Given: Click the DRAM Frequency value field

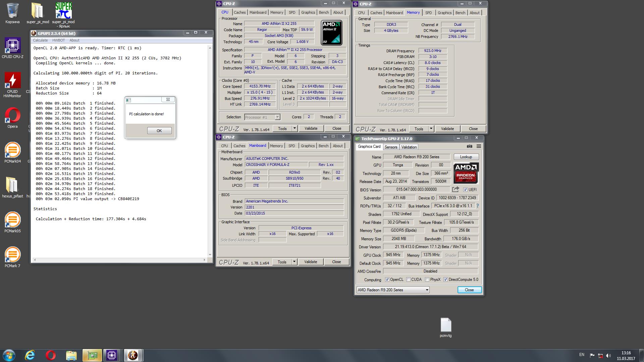Looking at the screenshot, I should (433, 51).
